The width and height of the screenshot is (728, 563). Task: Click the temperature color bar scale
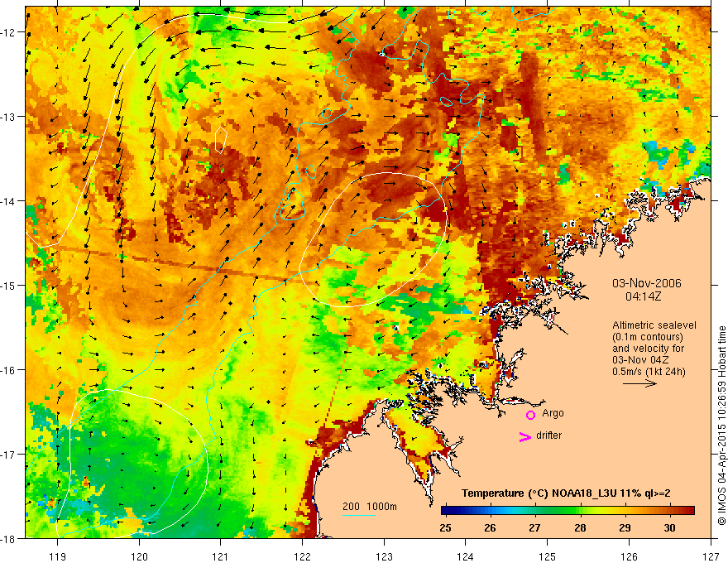[568, 511]
